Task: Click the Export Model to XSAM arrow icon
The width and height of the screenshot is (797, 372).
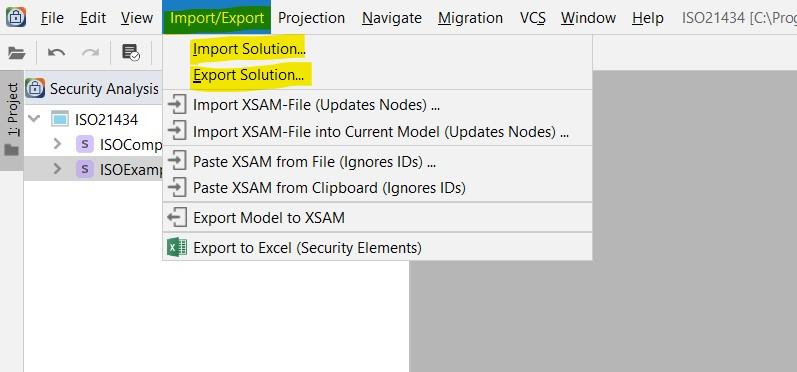Action: 176,218
